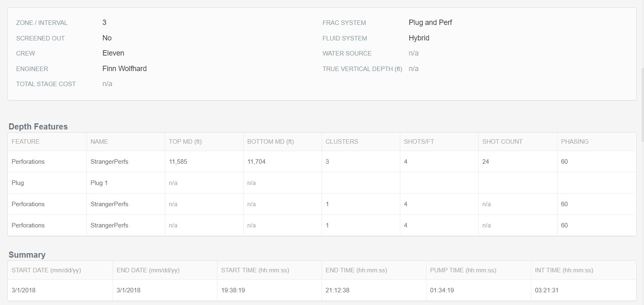Click the 11,585 top MD value
Image resolution: width=644 pixels, height=305 pixels.
tap(178, 162)
